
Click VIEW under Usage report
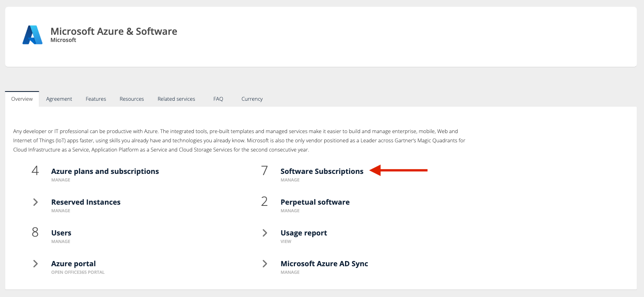[x=286, y=242]
